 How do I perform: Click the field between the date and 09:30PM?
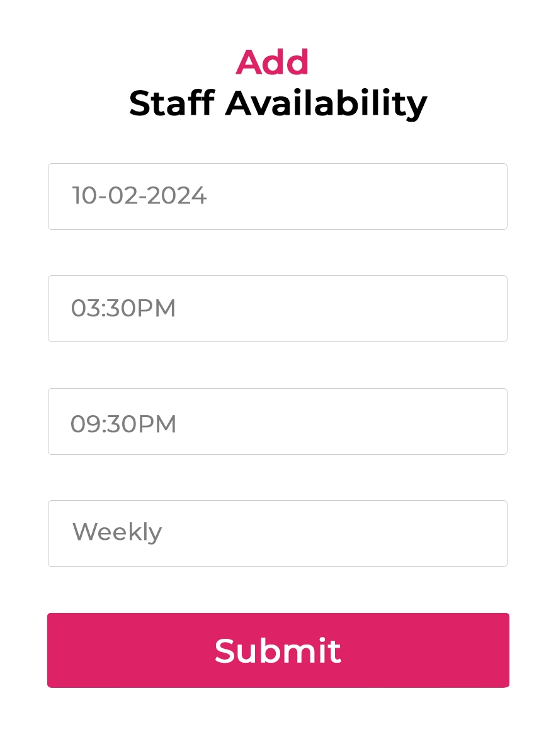coord(278,309)
